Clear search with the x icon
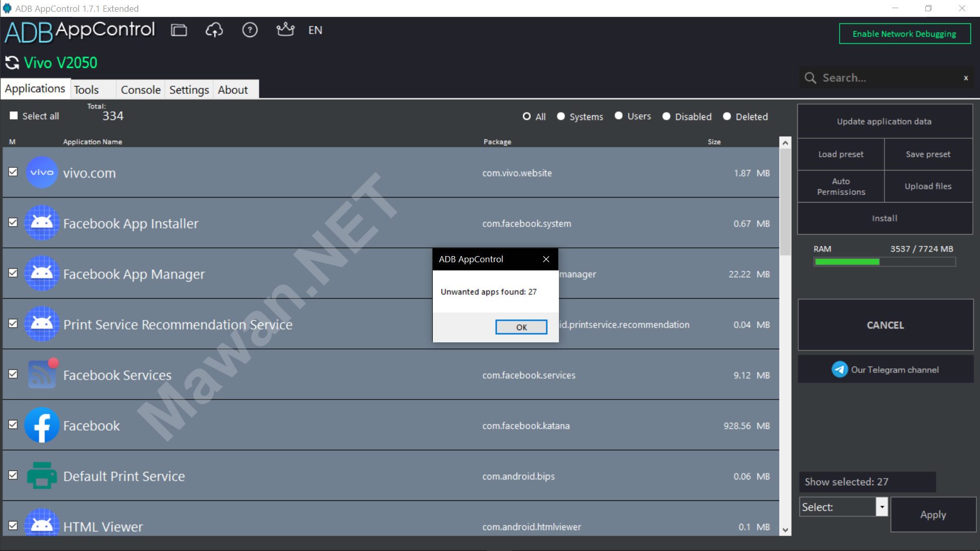The width and height of the screenshot is (980, 551). click(x=966, y=78)
